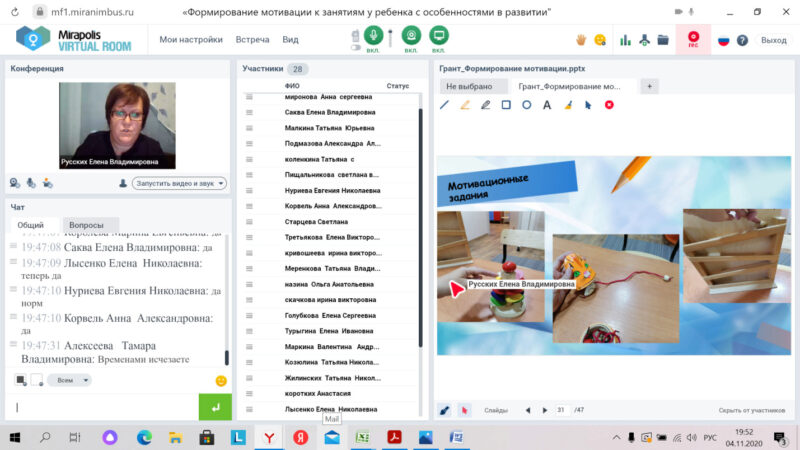The height and width of the screenshot is (450, 800).
Task: Switch to the Общий chat tab
Action: click(31, 225)
